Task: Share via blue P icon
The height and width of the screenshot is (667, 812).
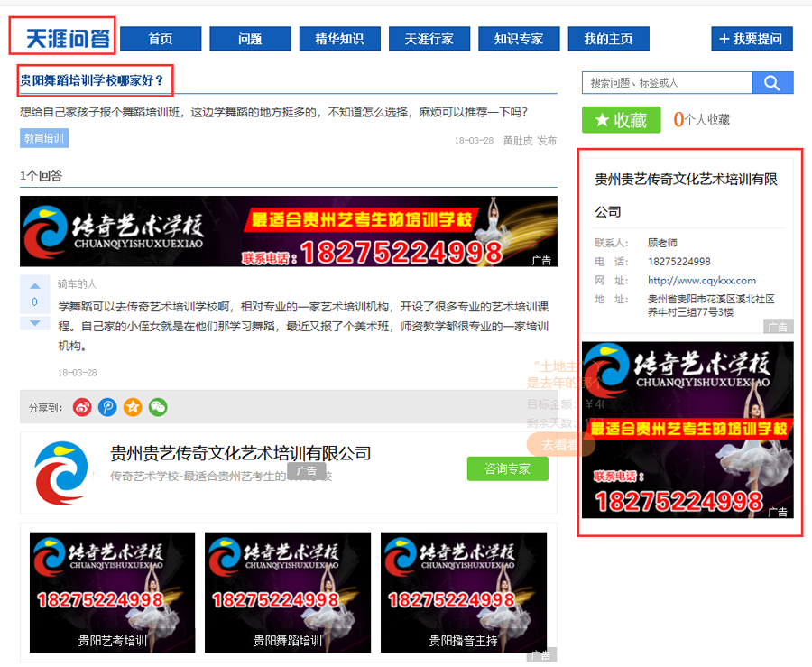Action: click(x=107, y=408)
